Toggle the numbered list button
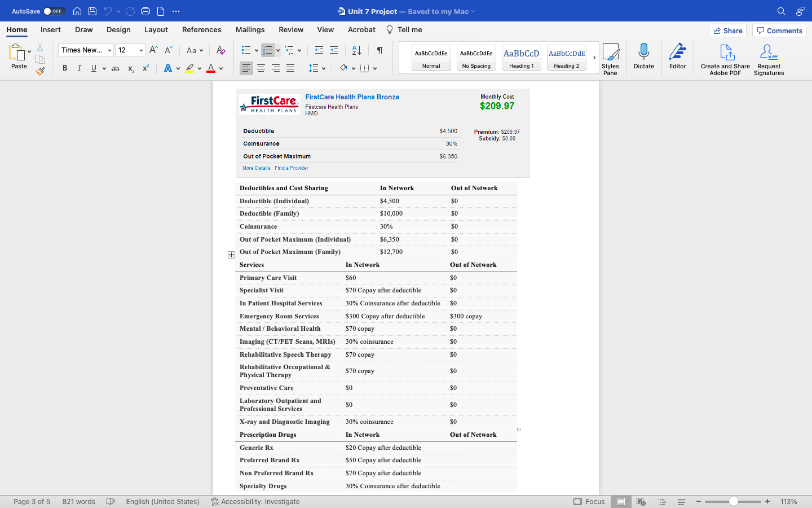 [x=268, y=50]
